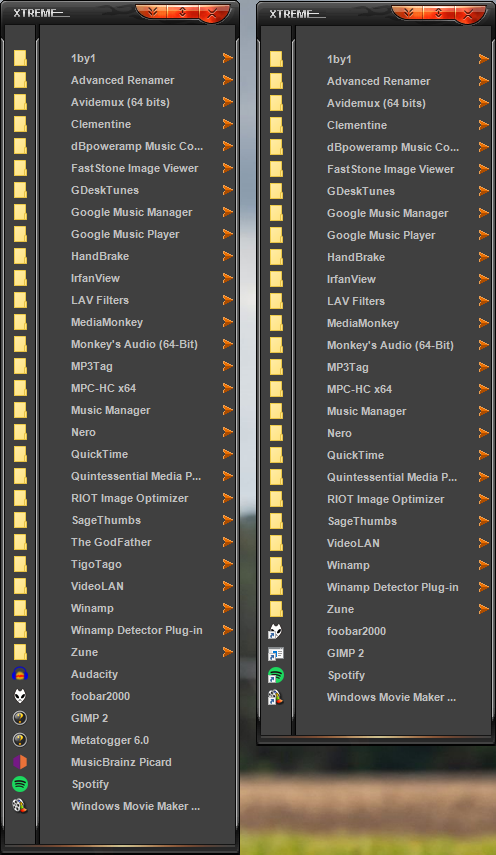
Task: Click folder icon next to 1by1, left menu
Action: pyautogui.click(x=20, y=58)
